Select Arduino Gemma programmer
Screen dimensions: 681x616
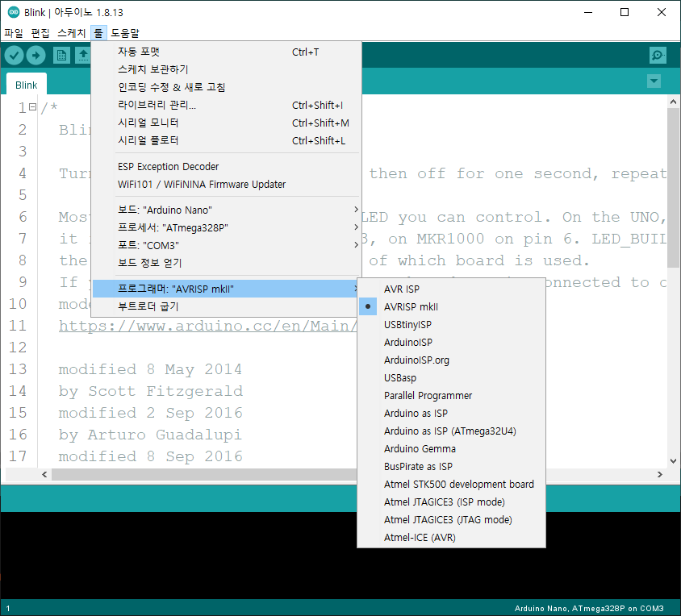click(451, 449)
